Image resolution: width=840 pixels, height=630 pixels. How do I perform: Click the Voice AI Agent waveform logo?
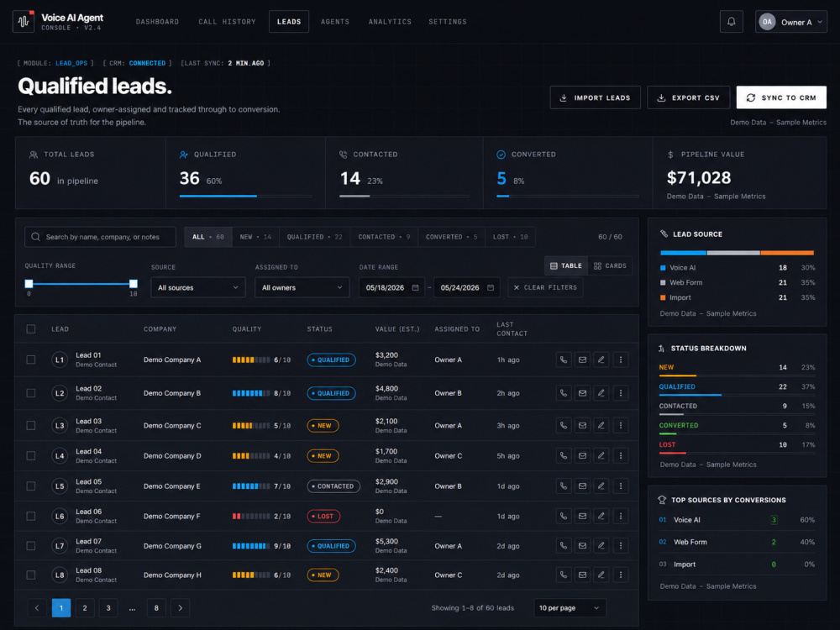click(x=24, y=22)
